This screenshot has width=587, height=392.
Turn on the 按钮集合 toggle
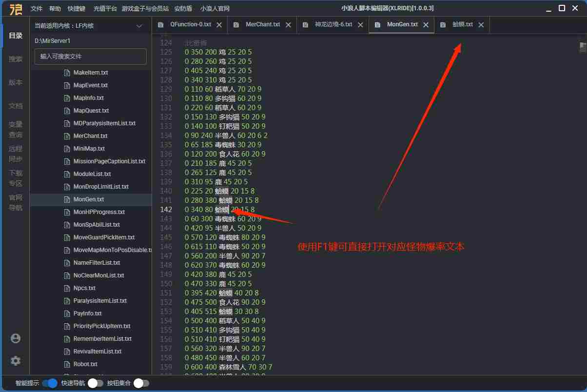tap(141, 383)
